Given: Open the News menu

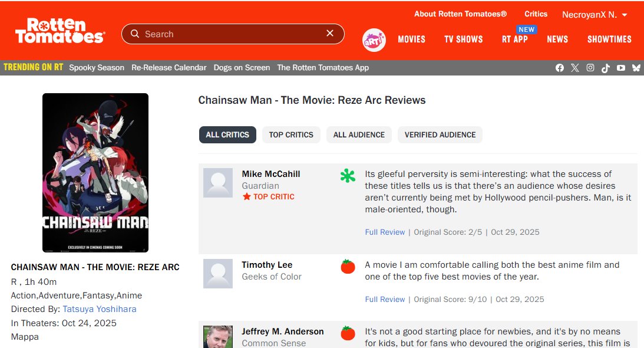Looking at the screenshot, I should 557,40.
